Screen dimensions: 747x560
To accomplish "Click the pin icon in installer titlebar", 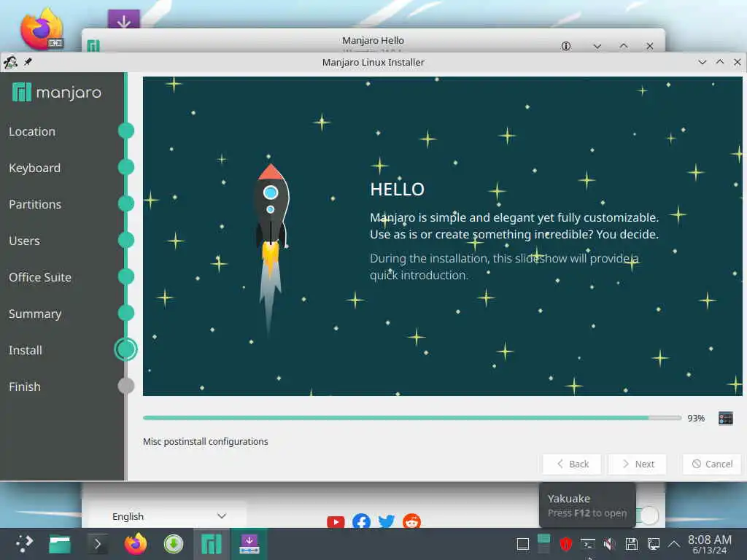I will point(28,62).
